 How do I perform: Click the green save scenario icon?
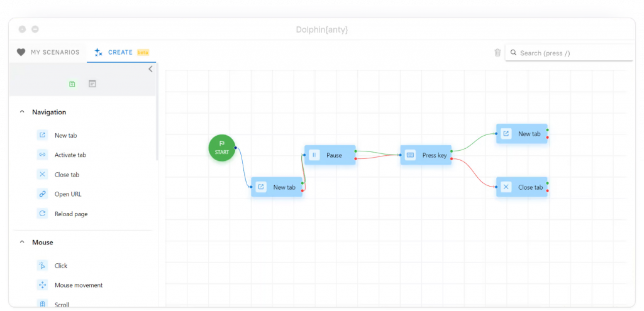[x=72, y=84]
